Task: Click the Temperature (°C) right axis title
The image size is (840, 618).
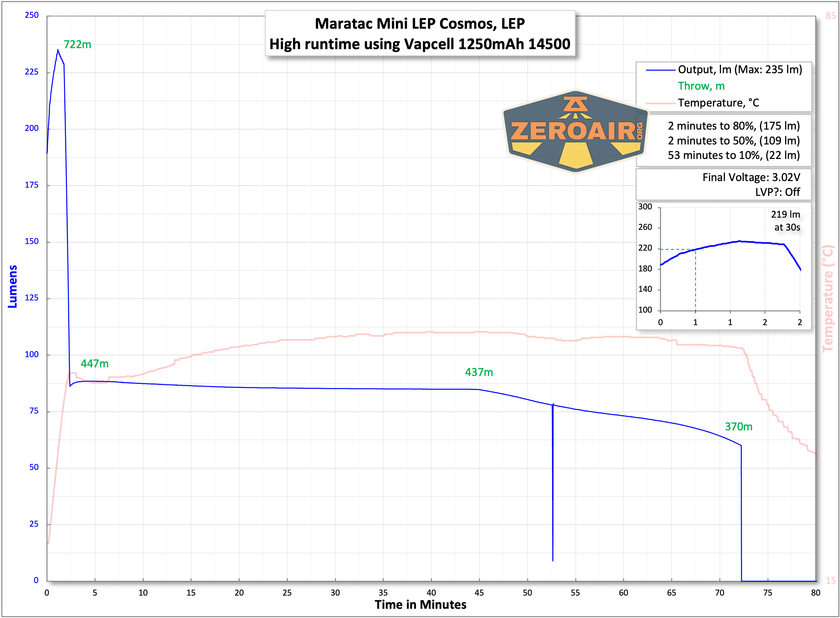Action: pyautogui.click(x=828, y=298)
